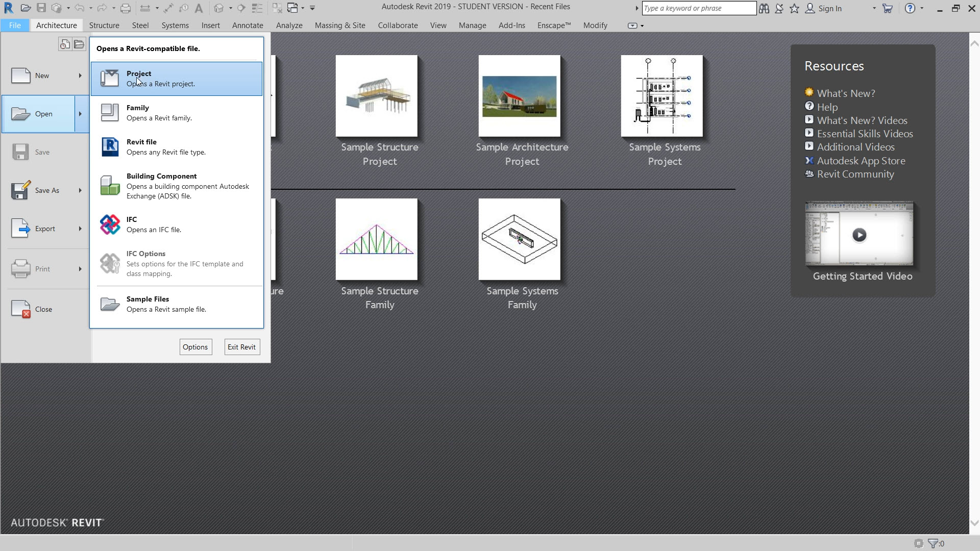980x551 pixels.
Task: Click the Default 3D View house icon
Action: [x=219, y=8]
